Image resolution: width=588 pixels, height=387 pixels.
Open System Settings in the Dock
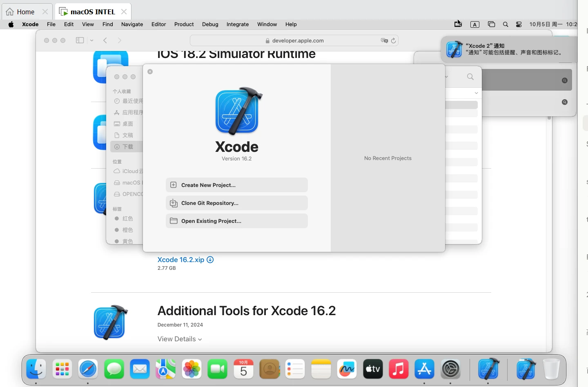click(x=451, y=369)
